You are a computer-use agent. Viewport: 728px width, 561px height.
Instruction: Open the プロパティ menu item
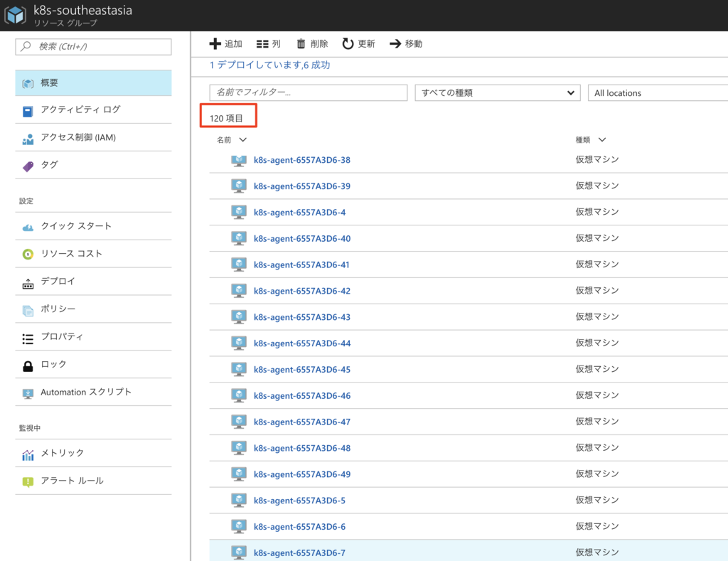click(93, 337)
